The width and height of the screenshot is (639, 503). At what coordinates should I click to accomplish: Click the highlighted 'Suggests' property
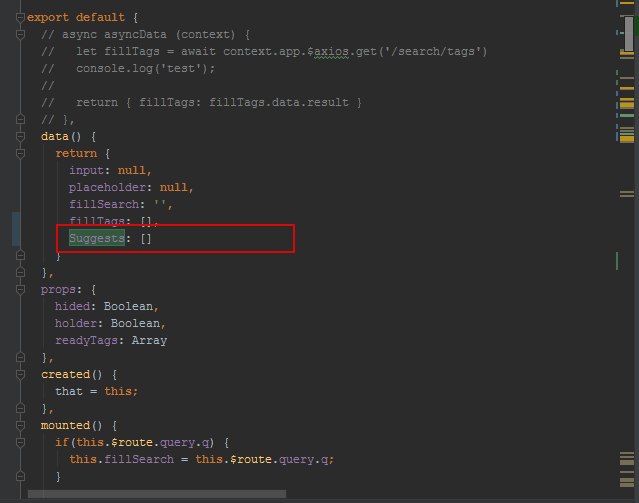[x=97, y=238]
